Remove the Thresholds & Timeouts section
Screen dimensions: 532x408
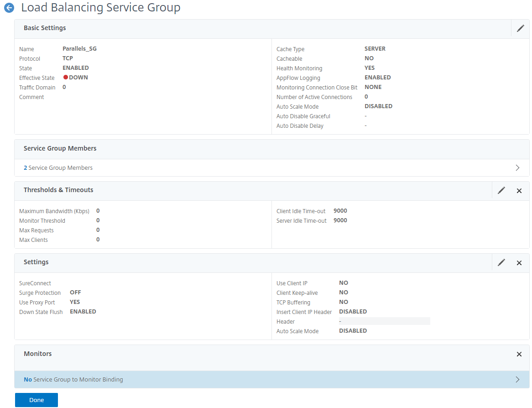pos(519,191)
